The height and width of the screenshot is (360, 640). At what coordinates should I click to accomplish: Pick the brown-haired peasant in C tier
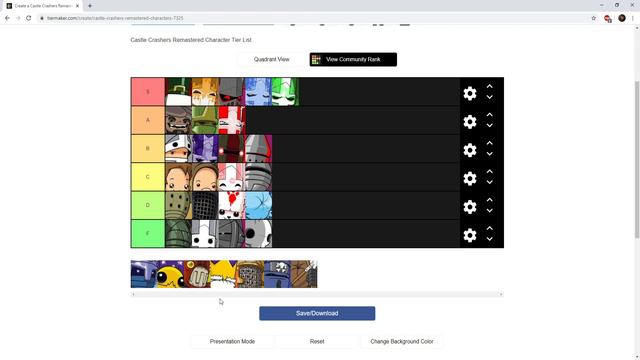tap(178, 177)
